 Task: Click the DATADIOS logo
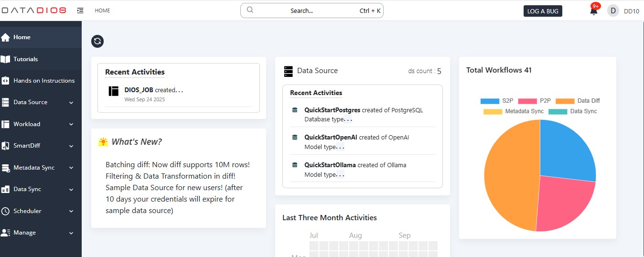pyautogui.click(x=34, y=11)
